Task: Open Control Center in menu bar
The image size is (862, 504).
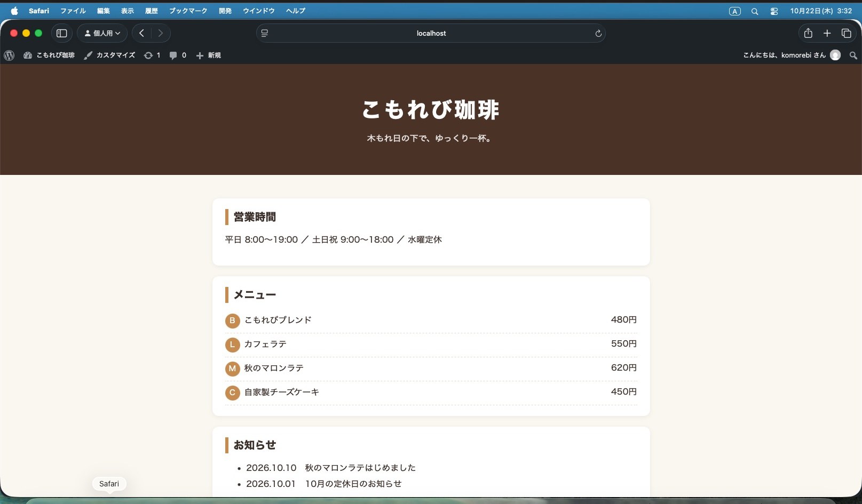Action: [774, 11]
